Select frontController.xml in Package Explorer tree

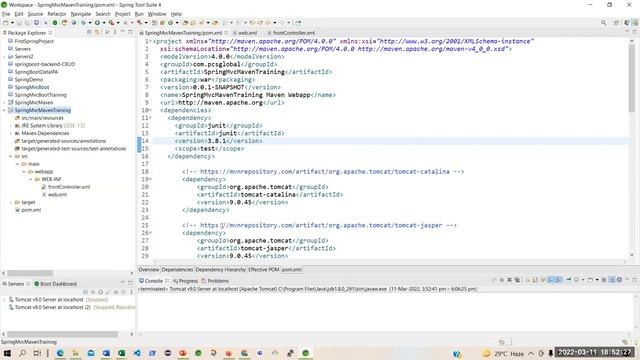(x=69, y=187)
